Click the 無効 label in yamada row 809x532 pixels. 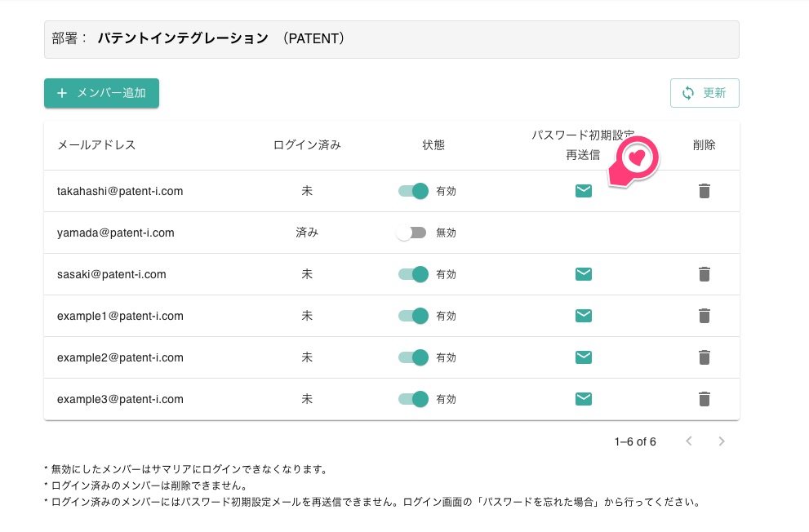coord(446,233)
